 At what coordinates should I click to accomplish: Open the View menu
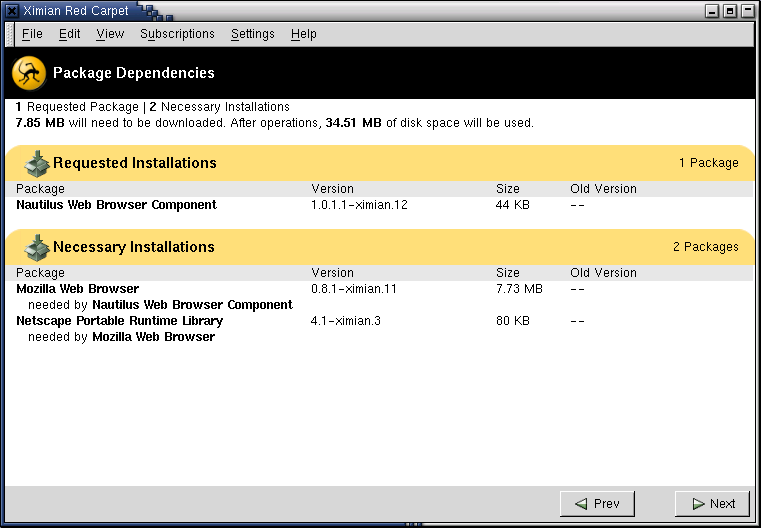tap(110, 34)
